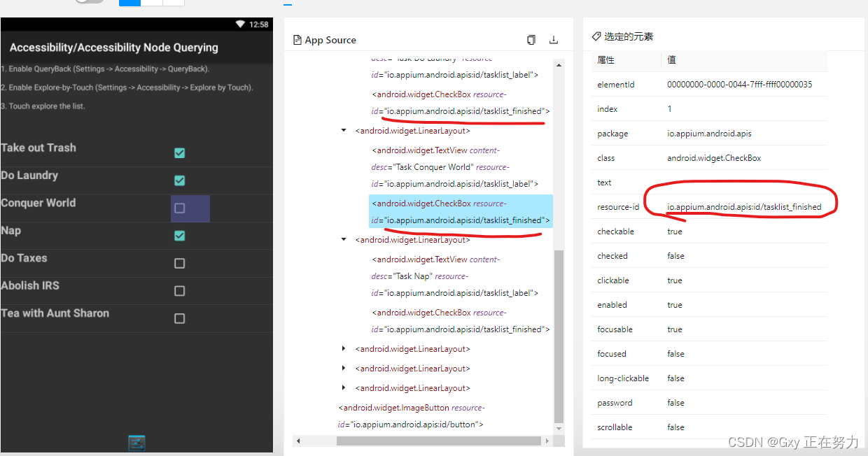Click the scrollable attribute row

point(709,427)
